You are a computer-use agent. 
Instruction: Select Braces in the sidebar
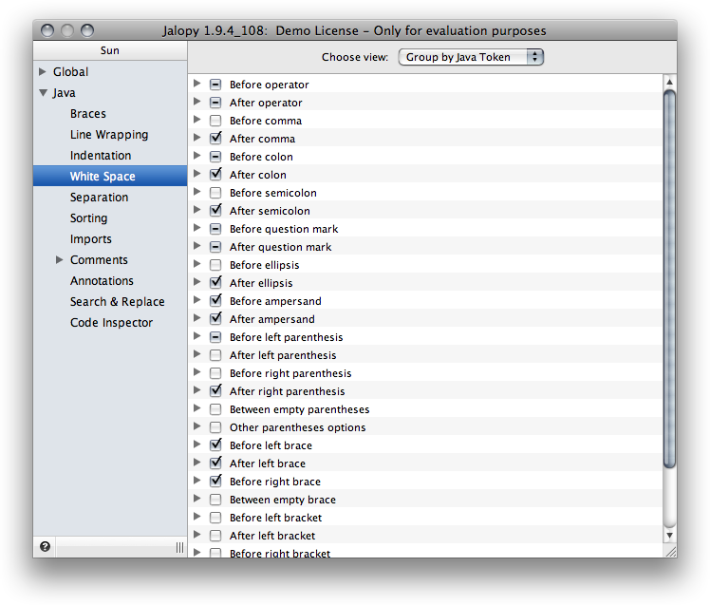click(88, 114)
